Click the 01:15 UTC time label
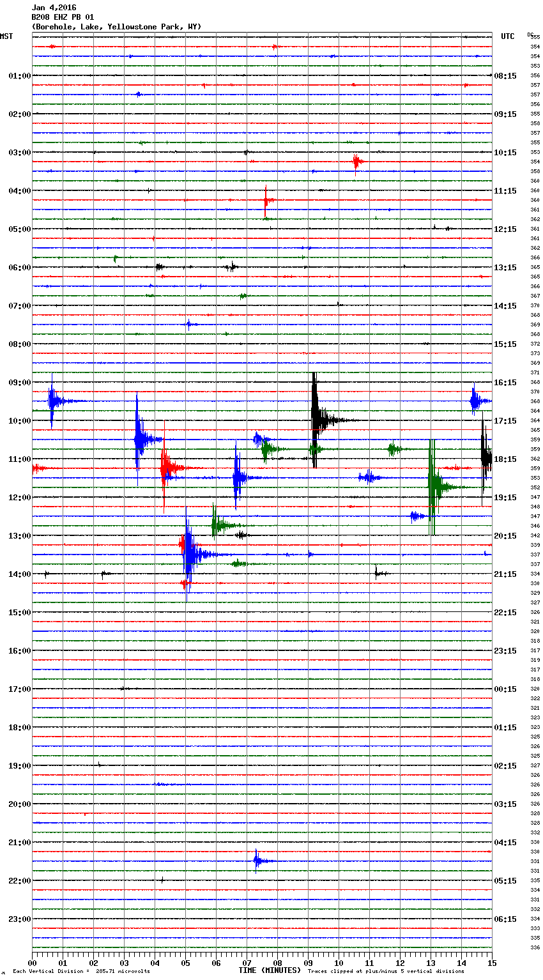This screenshot has width=543, height=980. 505,728
